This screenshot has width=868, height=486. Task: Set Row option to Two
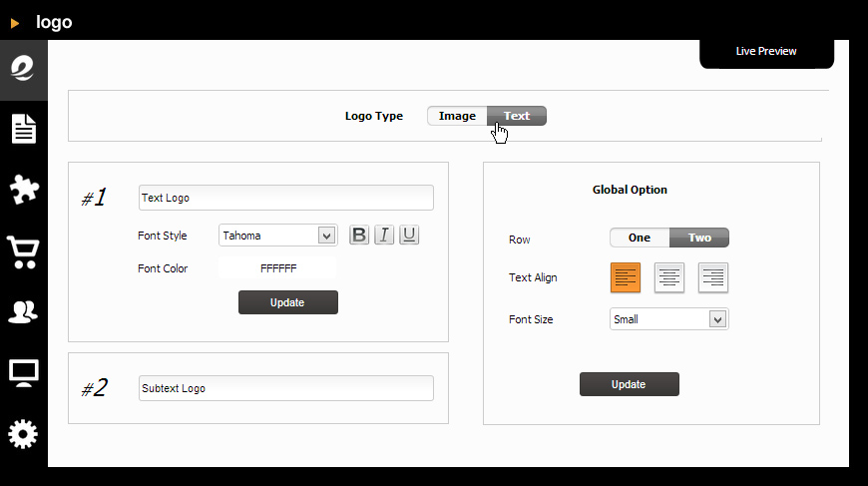[x=699, y=238]
